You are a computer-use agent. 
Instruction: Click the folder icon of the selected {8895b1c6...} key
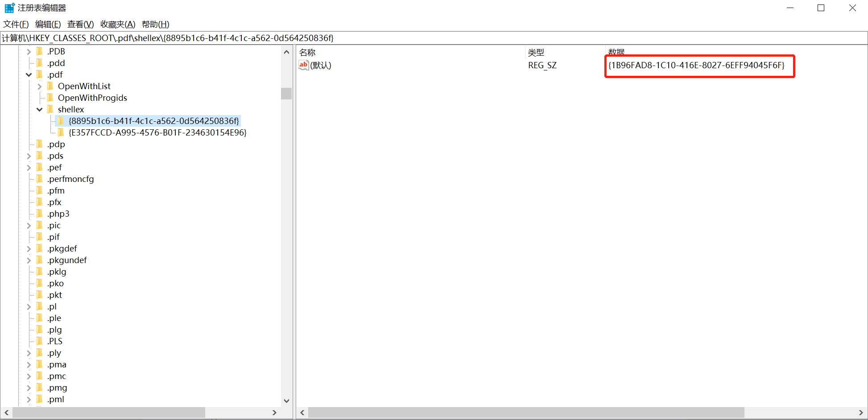61,120
